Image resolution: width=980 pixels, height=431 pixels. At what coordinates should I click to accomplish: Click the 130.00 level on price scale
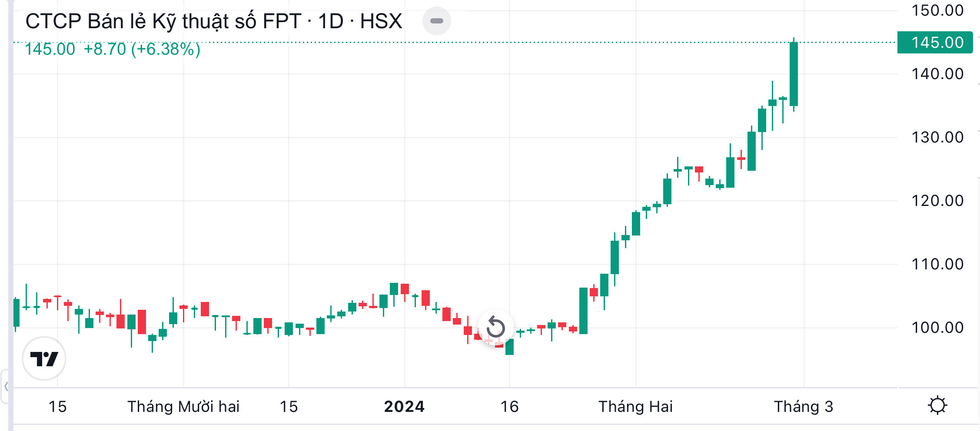tap(937, 137)
